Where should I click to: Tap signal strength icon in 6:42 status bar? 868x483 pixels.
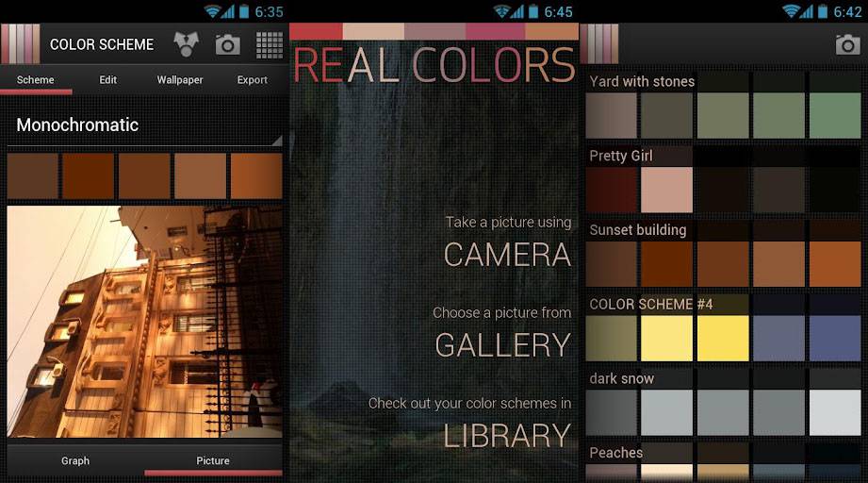pos(807,11)
